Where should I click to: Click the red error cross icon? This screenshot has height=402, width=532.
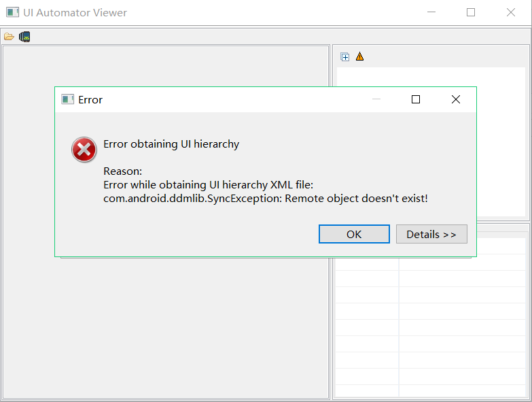(x=84, y=150)
